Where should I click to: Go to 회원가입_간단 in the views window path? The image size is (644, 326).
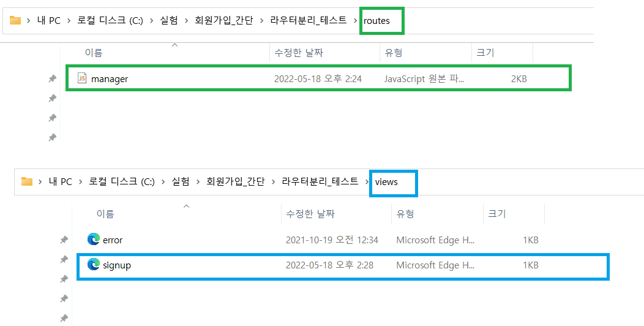(x=235, y=181)
